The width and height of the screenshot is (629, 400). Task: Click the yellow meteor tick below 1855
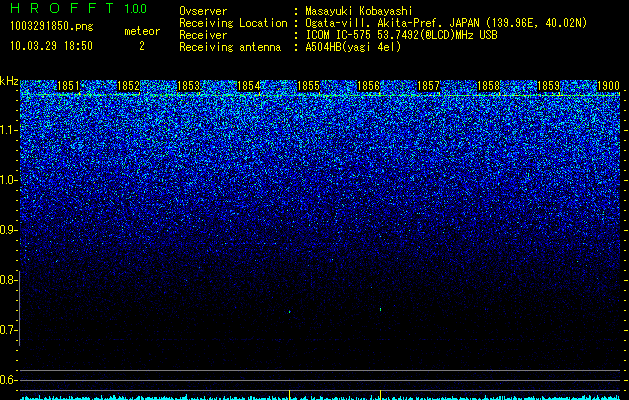289,395
